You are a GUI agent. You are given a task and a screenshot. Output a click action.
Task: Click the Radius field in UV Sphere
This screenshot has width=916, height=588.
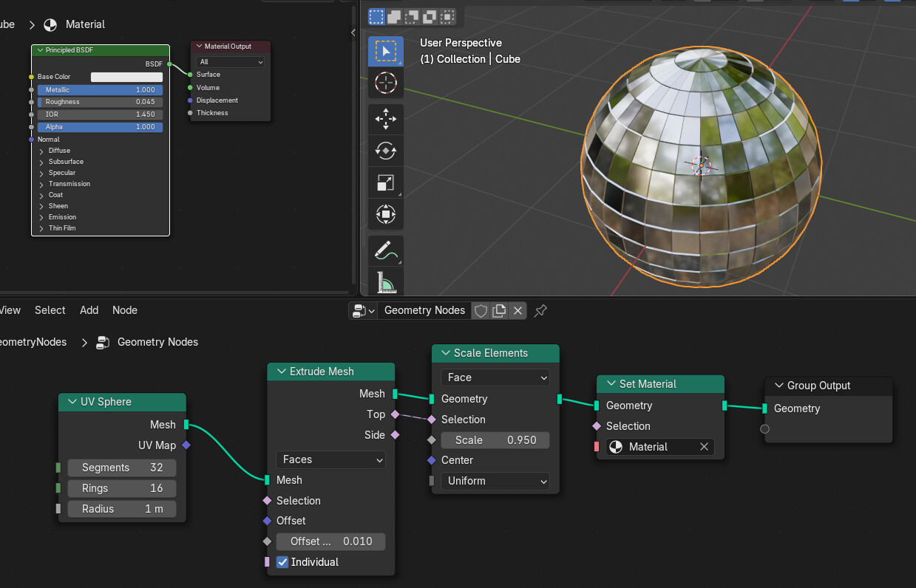click(121, 509)
